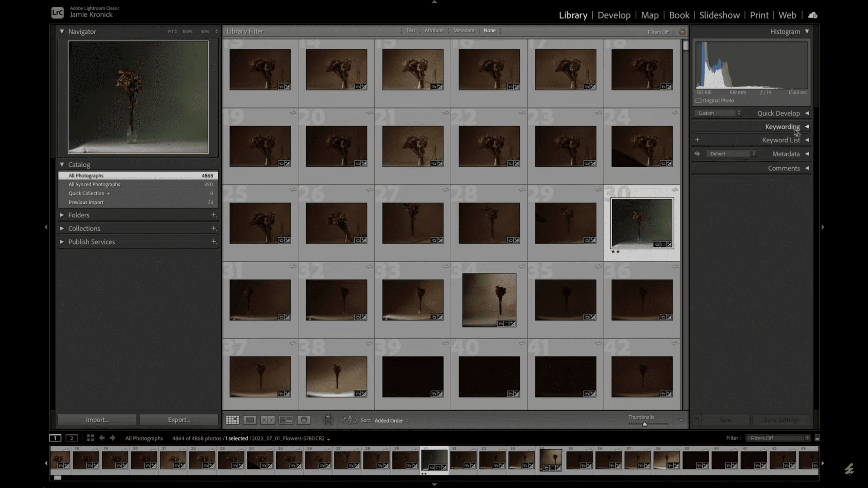Open Compare view XY icon

268,420
